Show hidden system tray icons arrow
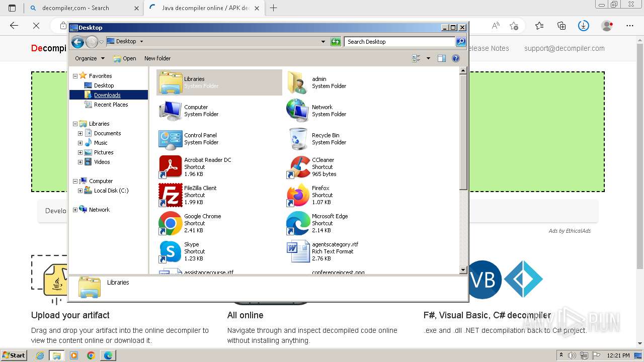Image resolution: width=644 pixels, height=362 pixels. pyautogui.click(x=561, y=355)
